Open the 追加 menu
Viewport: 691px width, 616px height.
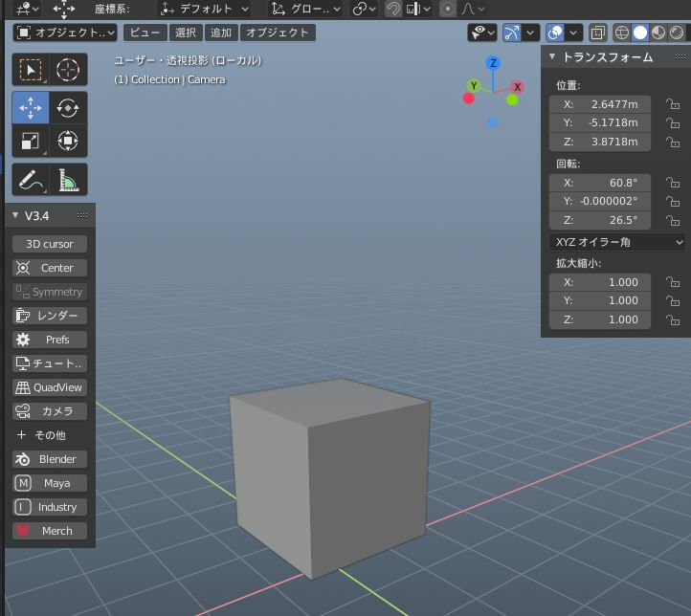[x=221, y=33]
